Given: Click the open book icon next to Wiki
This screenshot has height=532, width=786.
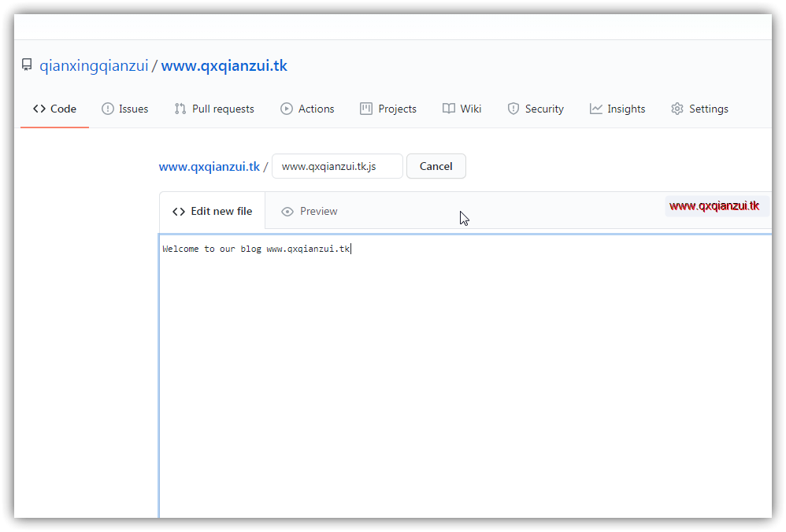Looking at the screenshot, I should pos(449,109).
